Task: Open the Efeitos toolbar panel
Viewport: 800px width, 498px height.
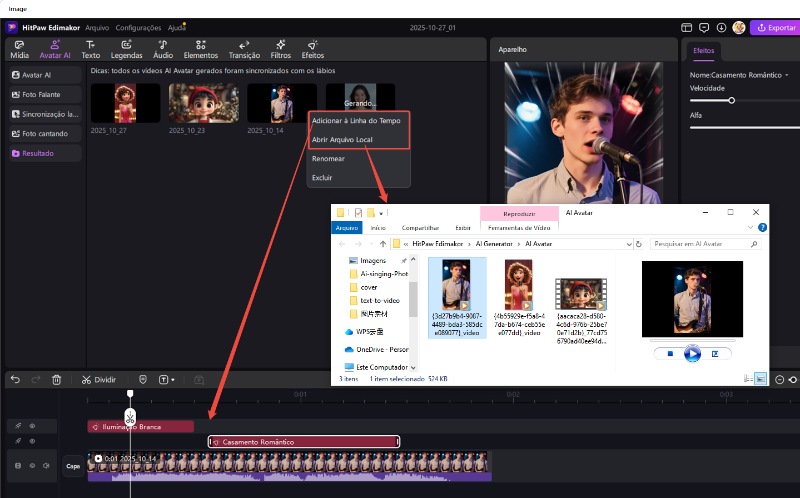Action: tap(312, 49)
